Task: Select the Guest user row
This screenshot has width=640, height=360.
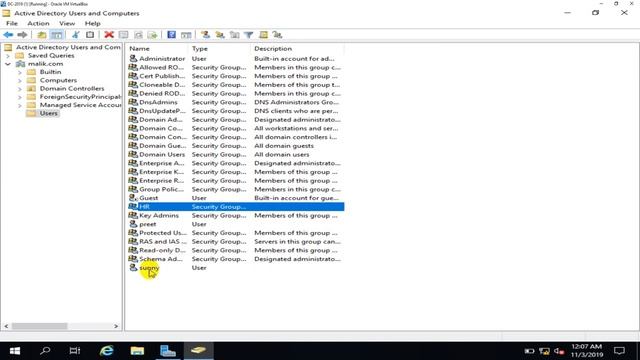Action: tap(236, 198)
